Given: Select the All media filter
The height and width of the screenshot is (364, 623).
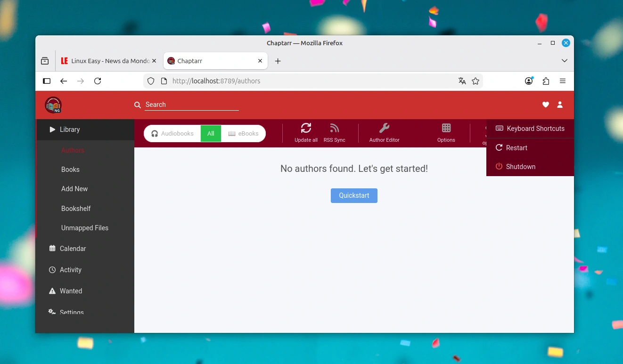Looking at the screenshot, I should (x=211, y=133).
